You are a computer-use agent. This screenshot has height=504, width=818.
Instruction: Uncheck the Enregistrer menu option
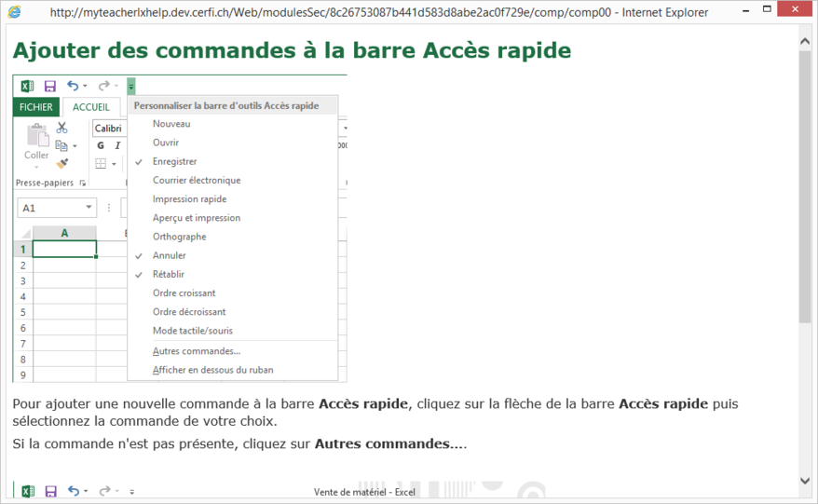click(175, 162)
